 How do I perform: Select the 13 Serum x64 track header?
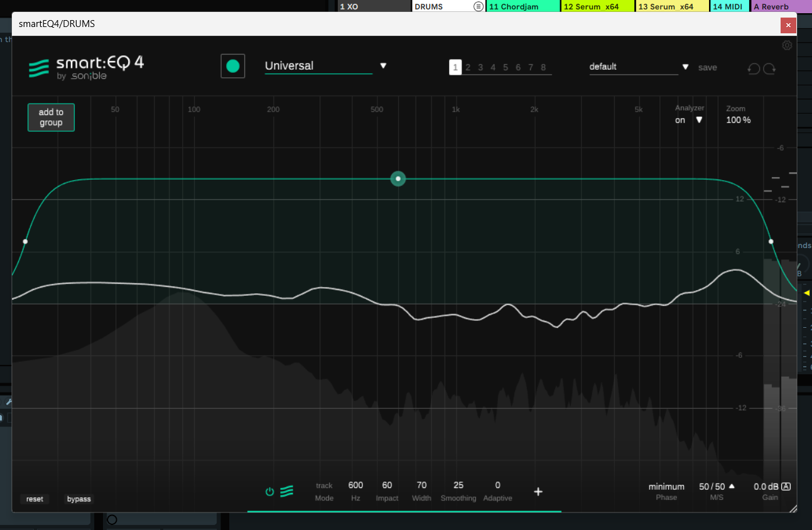tap(673, 6)
